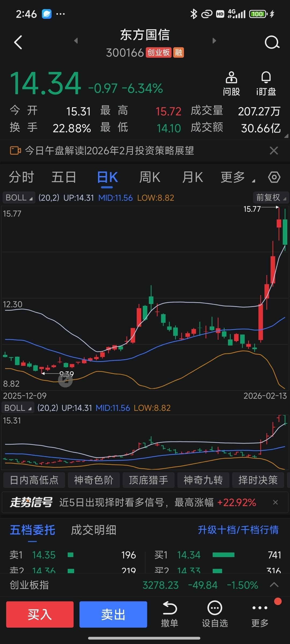Dismiss the 今日午盘解读 news banner

(274, 151)
